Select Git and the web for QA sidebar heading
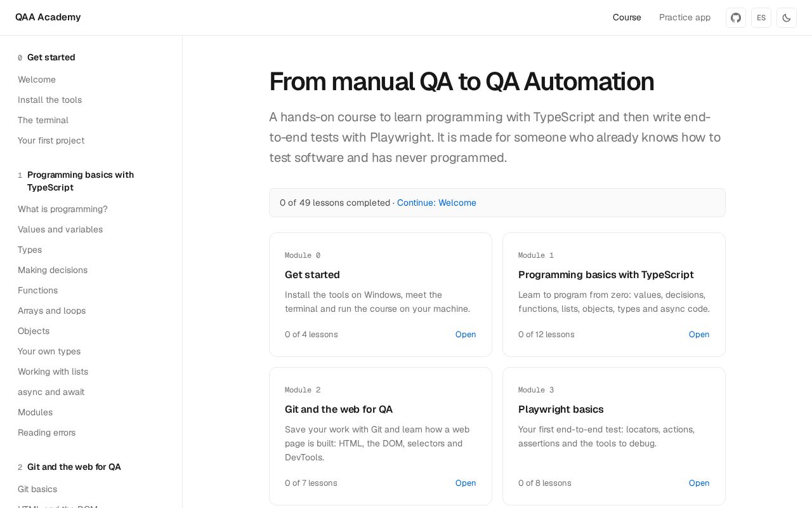The image size is (812, 508). tap(74, 467)
